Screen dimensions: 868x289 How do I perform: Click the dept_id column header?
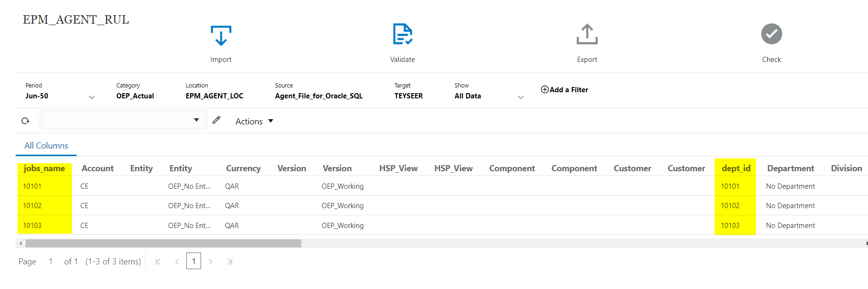[x=736, y=168]
